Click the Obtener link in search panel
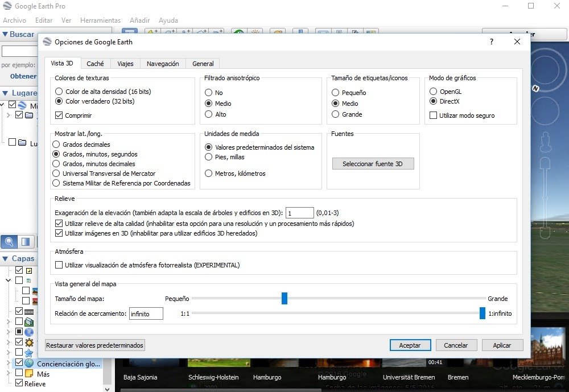Viewport: 569px width, 392px height. point(23,76)
